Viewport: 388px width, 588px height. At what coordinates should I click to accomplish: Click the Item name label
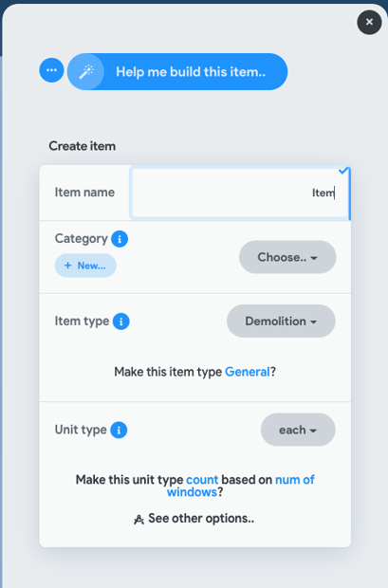click(84, 193)
